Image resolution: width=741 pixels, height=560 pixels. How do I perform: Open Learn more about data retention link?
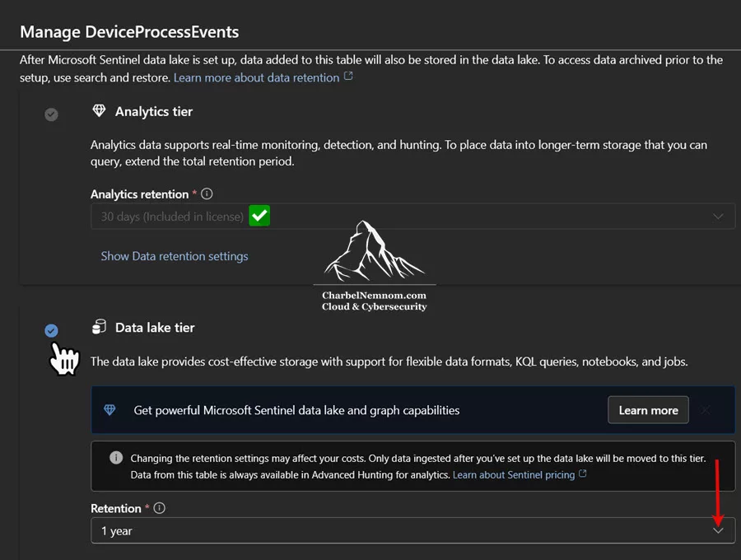256,77
